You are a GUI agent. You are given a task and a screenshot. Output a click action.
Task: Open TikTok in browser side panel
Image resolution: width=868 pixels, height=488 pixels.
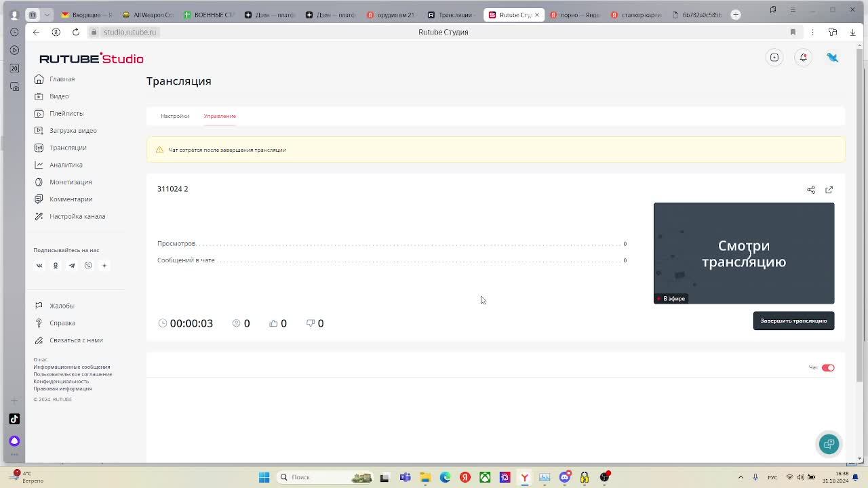[x=14, y=419]
